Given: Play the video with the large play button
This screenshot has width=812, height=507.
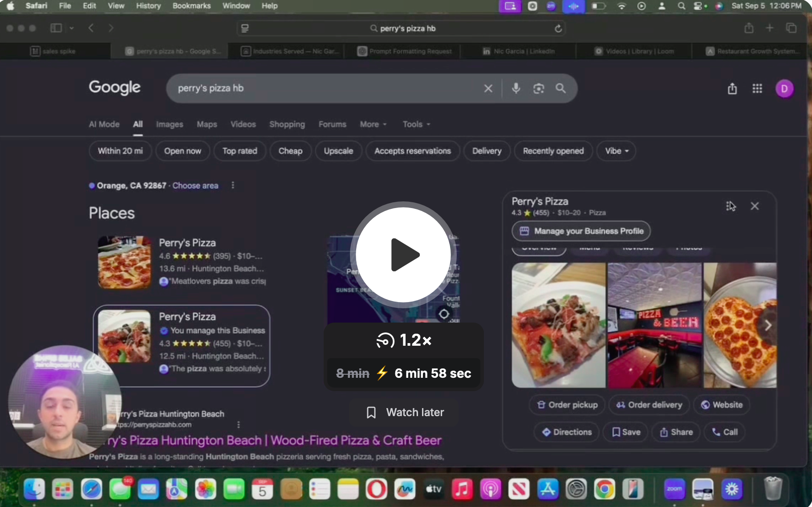Looking at the screenshot, I should [403, 255].
